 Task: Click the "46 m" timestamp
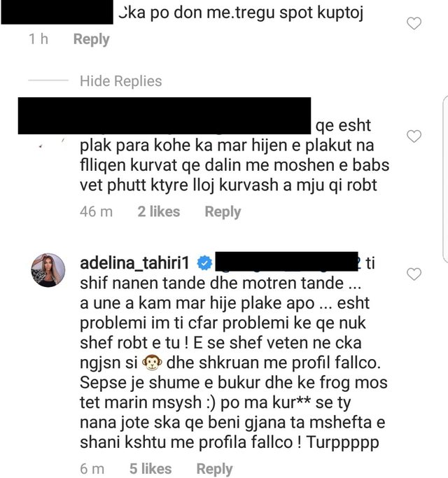[x=96, y=211]
